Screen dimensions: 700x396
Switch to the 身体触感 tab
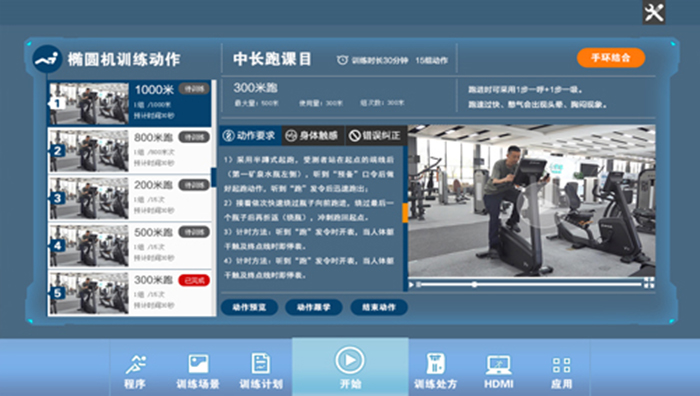tap(313, 135)
